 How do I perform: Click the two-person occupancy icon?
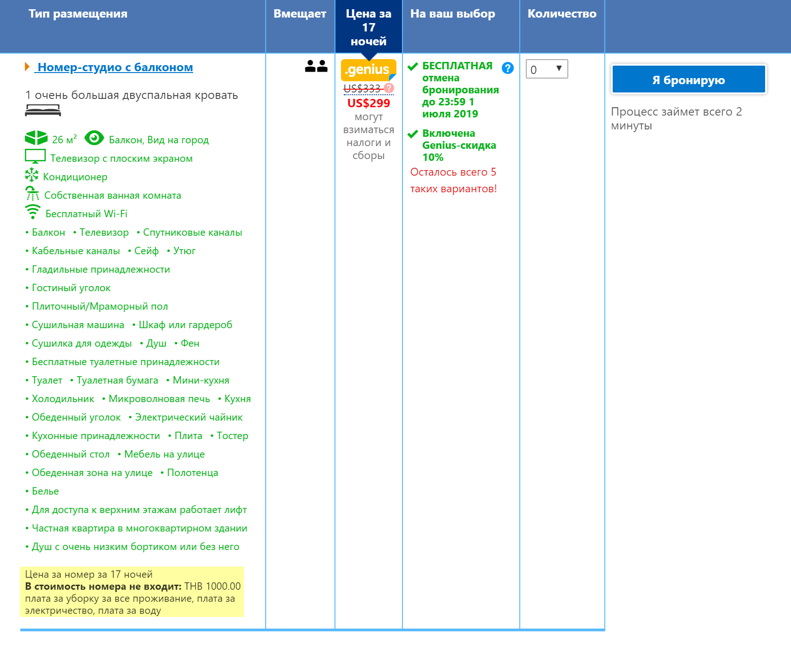(x=316, y=66)
